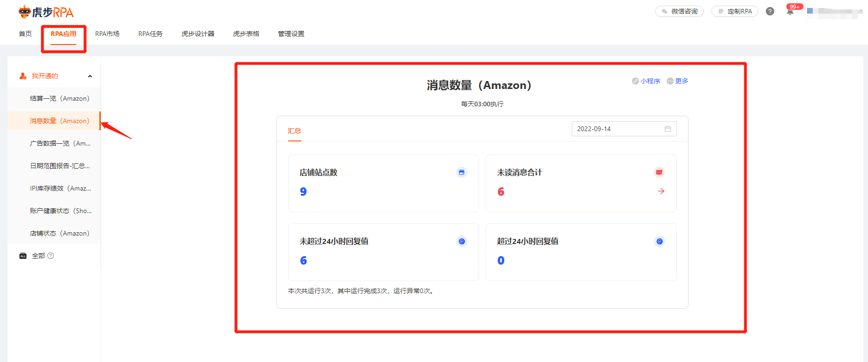Click the 我开通的 user icon

click(23, 76)
